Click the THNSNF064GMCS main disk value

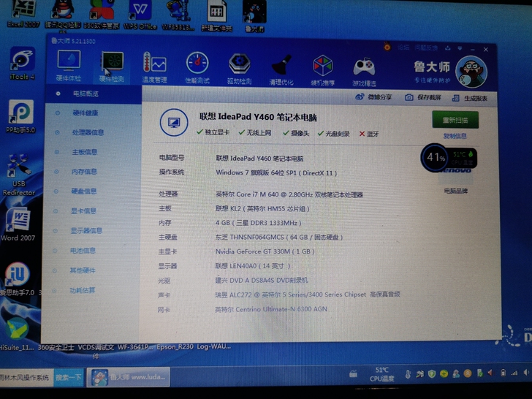tap(279, 237)
